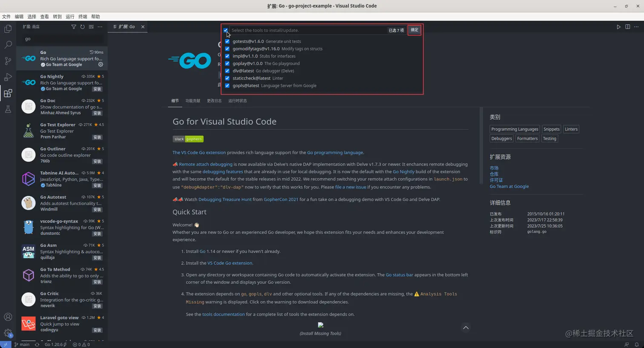Deselect dlv@latest Go debugger
Image resolution: width=644 pixels, height=348 pixels.
pyautogui.click(x=227, y=71)
